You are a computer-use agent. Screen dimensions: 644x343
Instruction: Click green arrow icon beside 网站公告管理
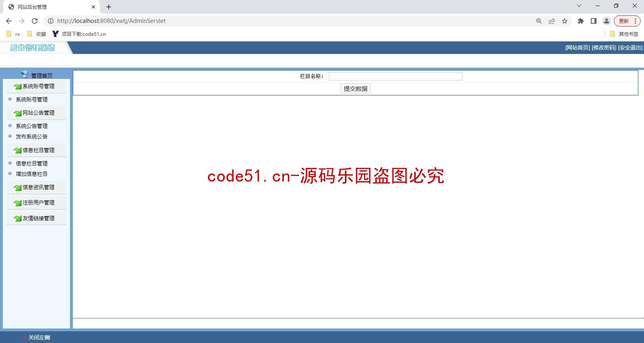pyautogui.click(x=18, y=113)
